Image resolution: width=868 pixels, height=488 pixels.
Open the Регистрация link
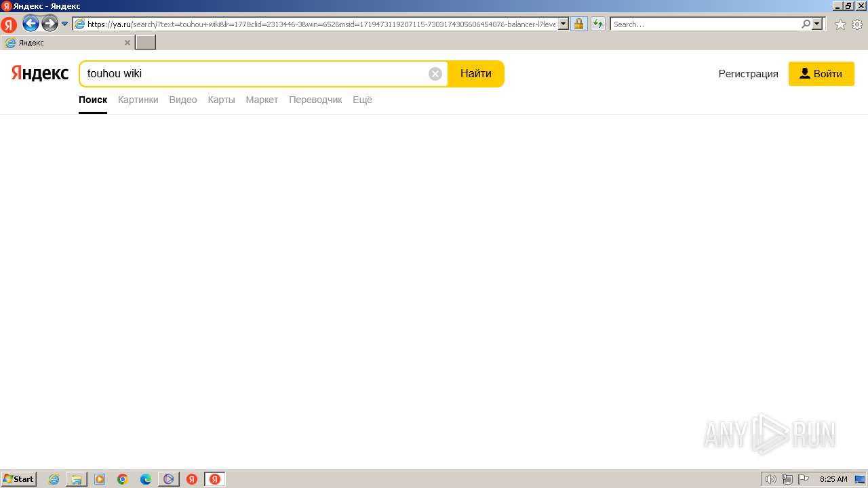coord(749,74)
